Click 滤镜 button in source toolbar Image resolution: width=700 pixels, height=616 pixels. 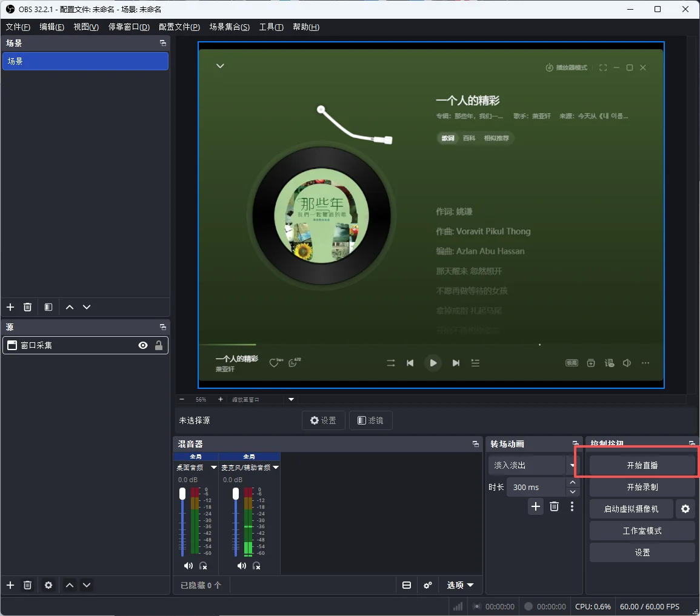pos(370,420)
